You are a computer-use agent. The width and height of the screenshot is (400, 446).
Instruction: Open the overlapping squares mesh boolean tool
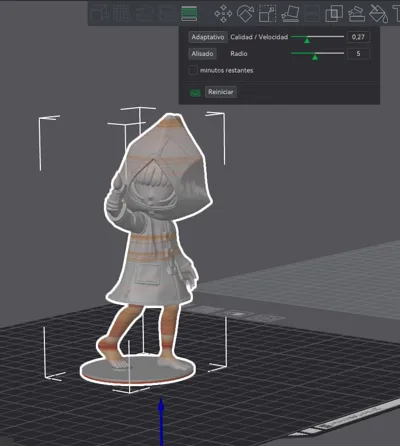click(334, 13)
